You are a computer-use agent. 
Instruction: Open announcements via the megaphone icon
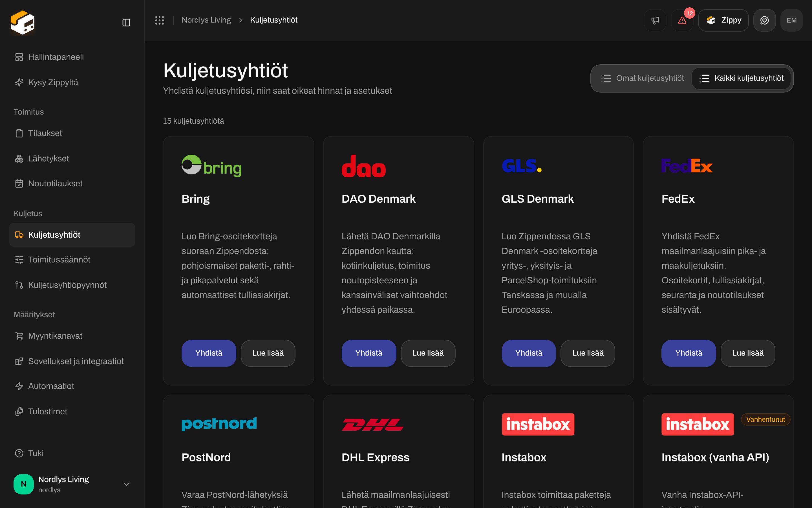655,20
